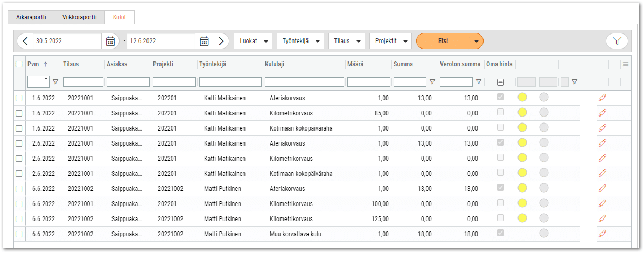Open the grid column menu icon
Screen dimensions: 644x253
tap(626, 64)
